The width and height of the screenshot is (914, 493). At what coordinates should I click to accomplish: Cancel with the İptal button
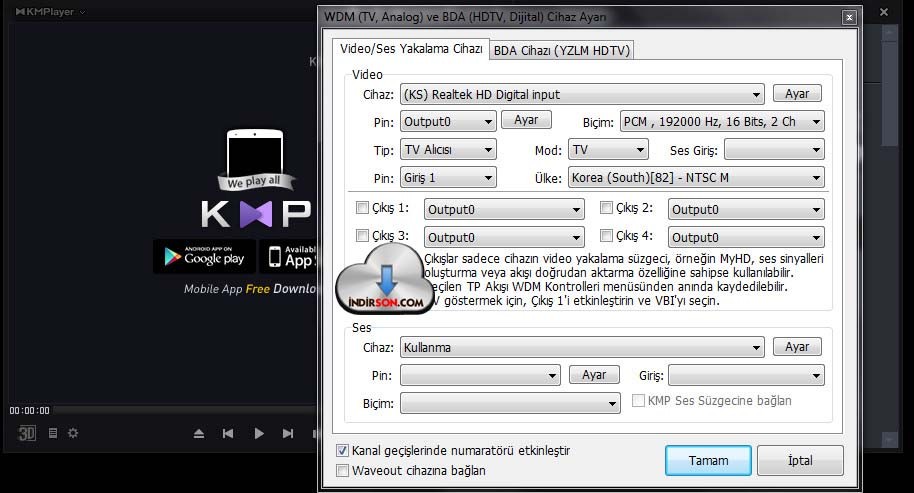tap(800, 460)
